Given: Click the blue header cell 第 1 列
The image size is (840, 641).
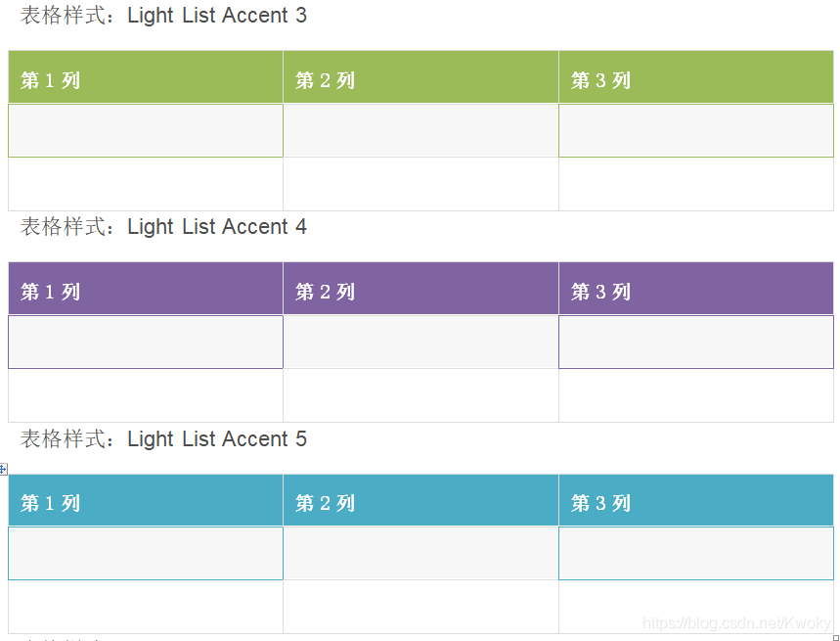Looking at the screenshot, I should pos(146,501).
